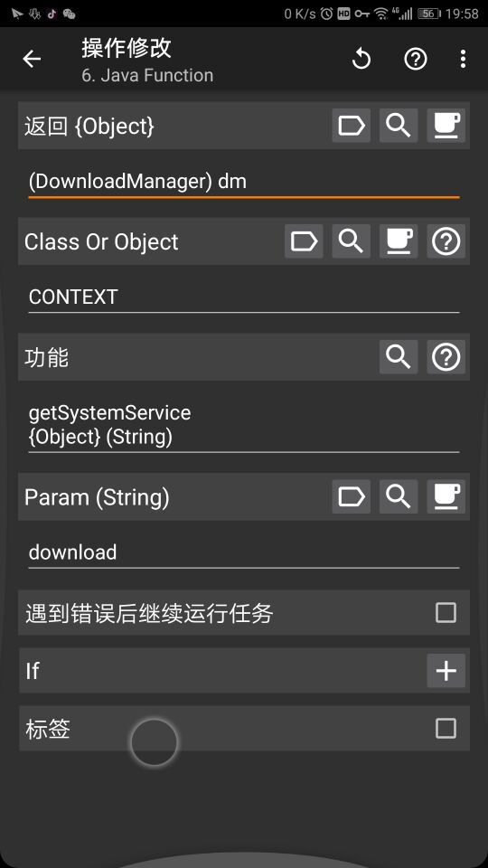Tap search icon in Class Or Object row
Viewport: 488px width, 868px height.
coord(352,241)
